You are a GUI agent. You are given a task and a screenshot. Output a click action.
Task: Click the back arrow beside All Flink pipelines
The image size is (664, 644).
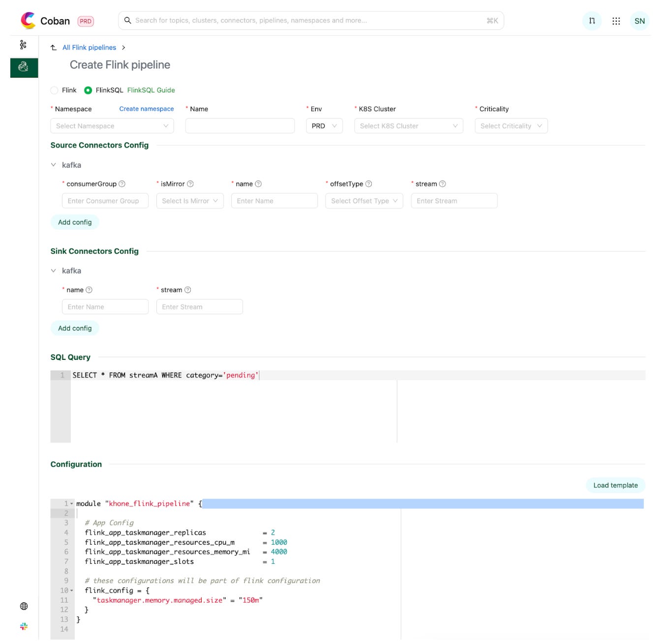coord(54,48)
